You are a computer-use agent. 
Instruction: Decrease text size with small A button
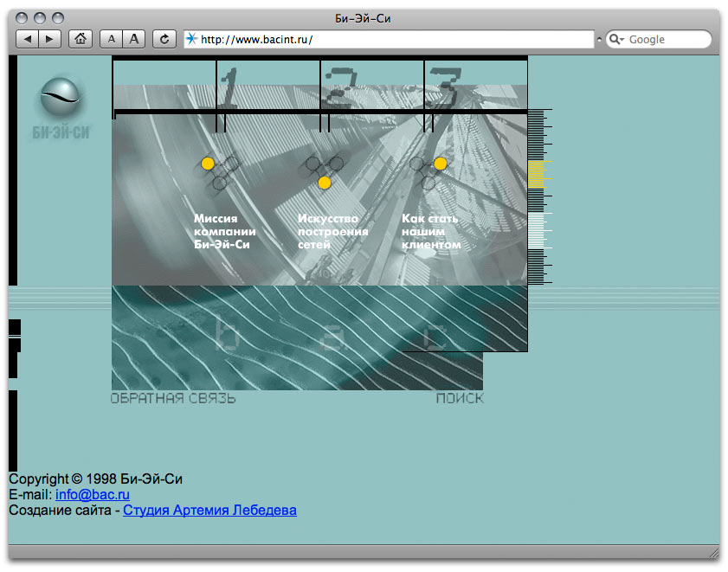click(112, 39)
